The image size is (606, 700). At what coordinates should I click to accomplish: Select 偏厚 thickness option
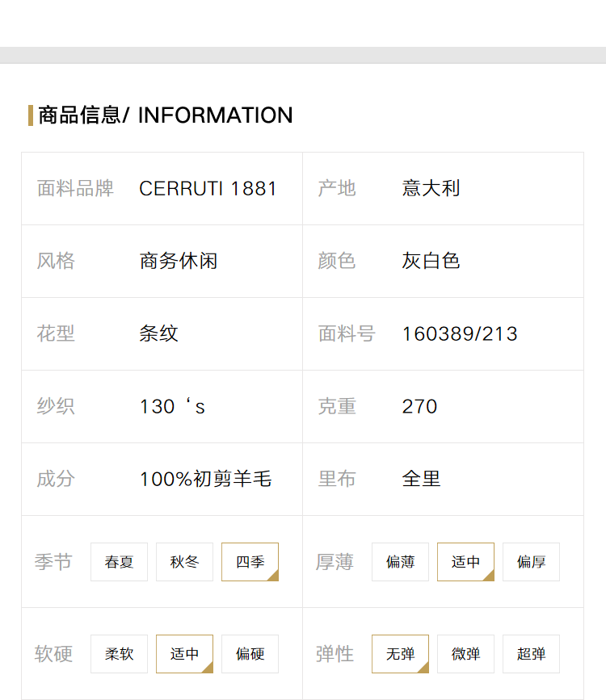coord(532,562)
